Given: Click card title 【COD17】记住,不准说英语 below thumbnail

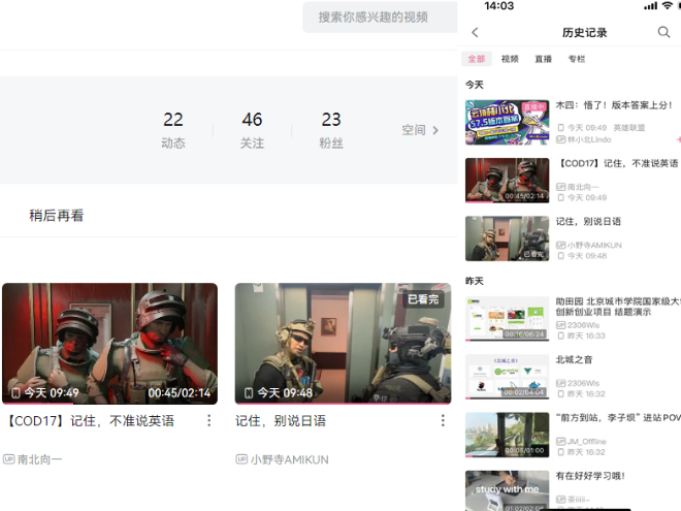Looking at the screenshot, I should point(91,421).
